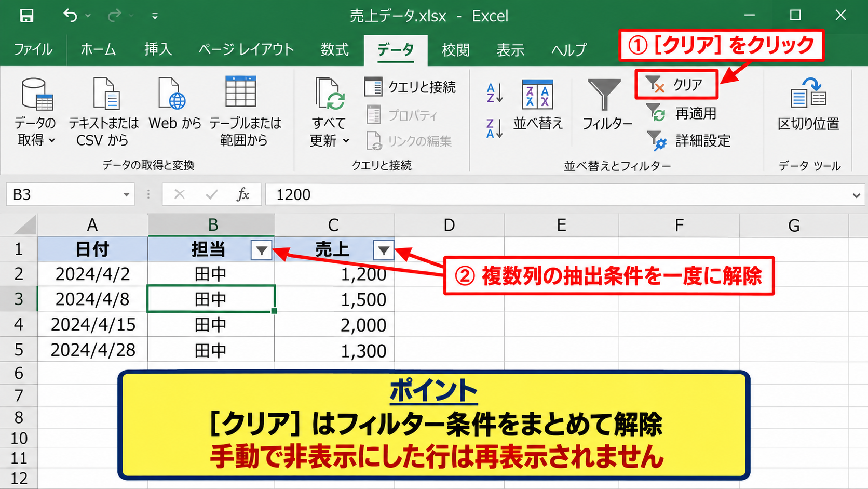
Task: Click the 日付 header cell
Action: (93, 249)
